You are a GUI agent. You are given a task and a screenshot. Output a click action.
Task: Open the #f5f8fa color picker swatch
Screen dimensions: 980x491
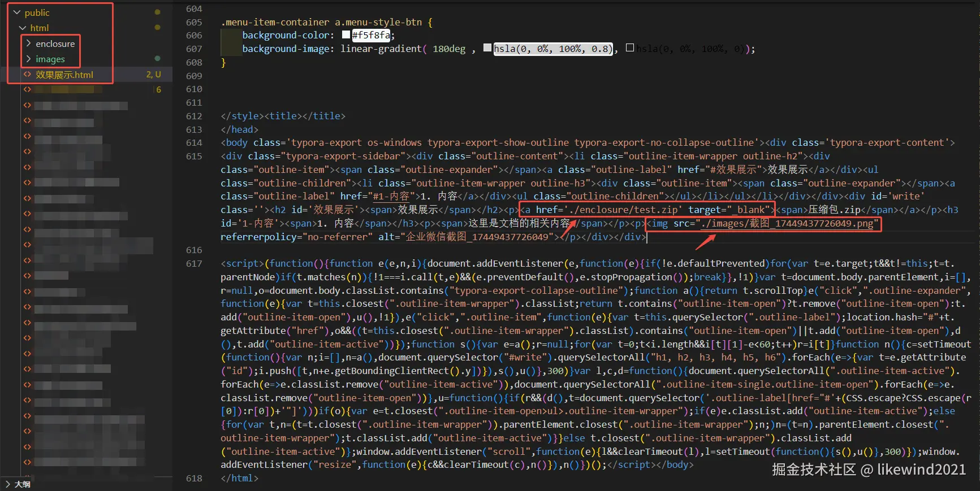tap(346, 35)
